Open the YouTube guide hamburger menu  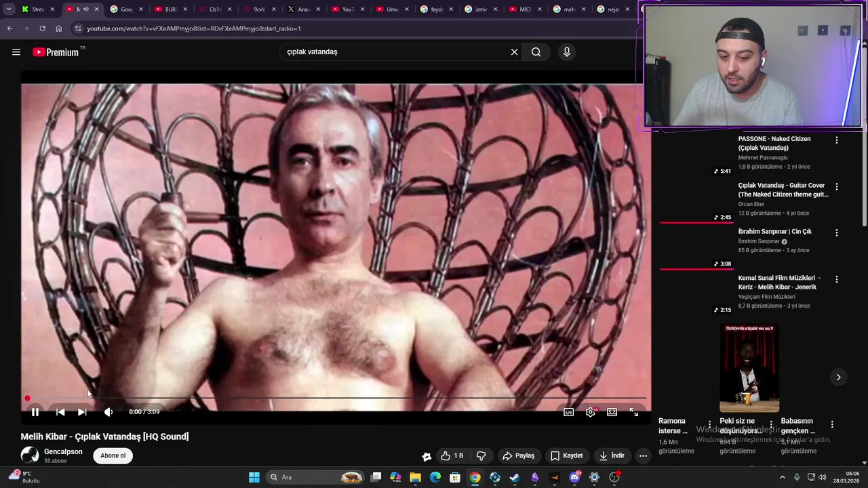click(x=16, y=52)
